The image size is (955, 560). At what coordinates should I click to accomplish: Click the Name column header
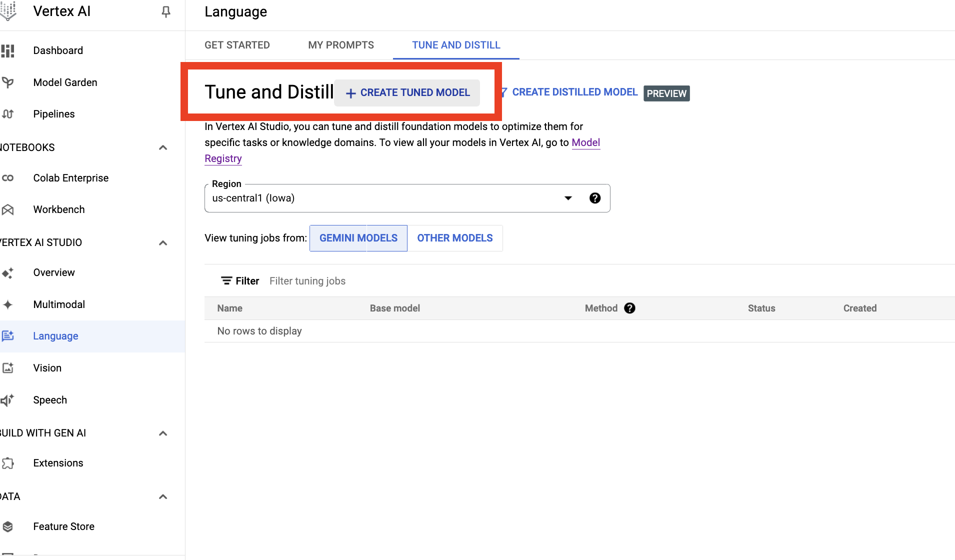(230, 308)
